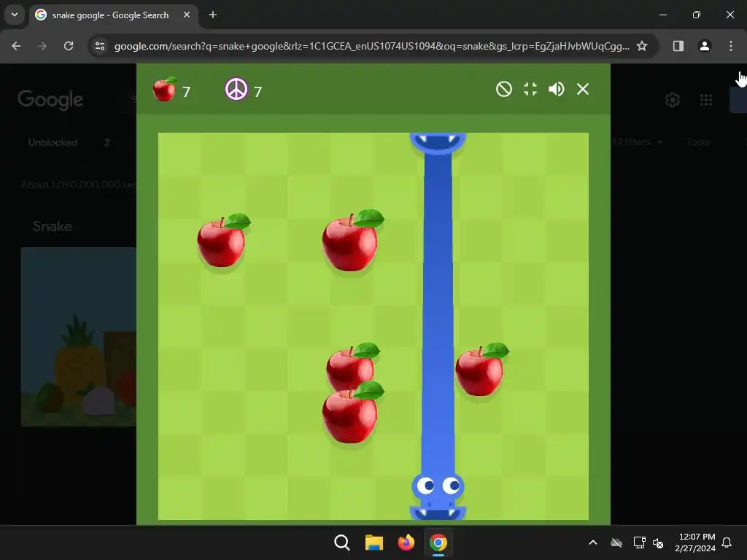Exit fullscreen mode in Snake game

530,89
